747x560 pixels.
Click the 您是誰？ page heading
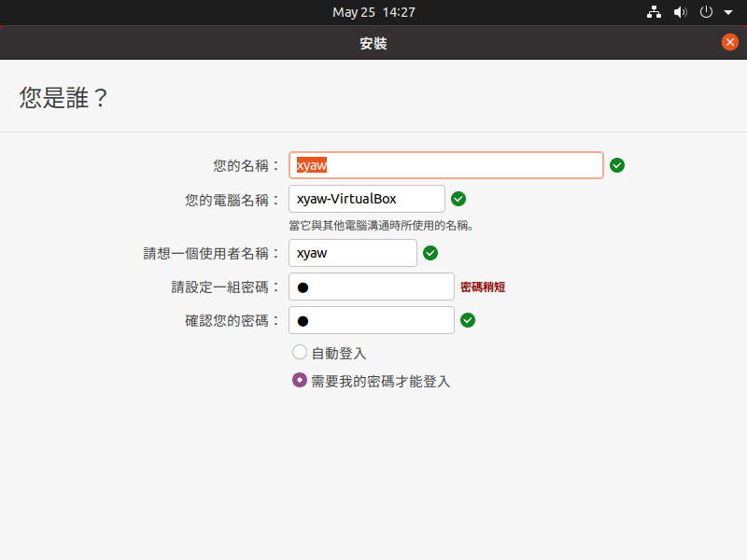point(63,98)
